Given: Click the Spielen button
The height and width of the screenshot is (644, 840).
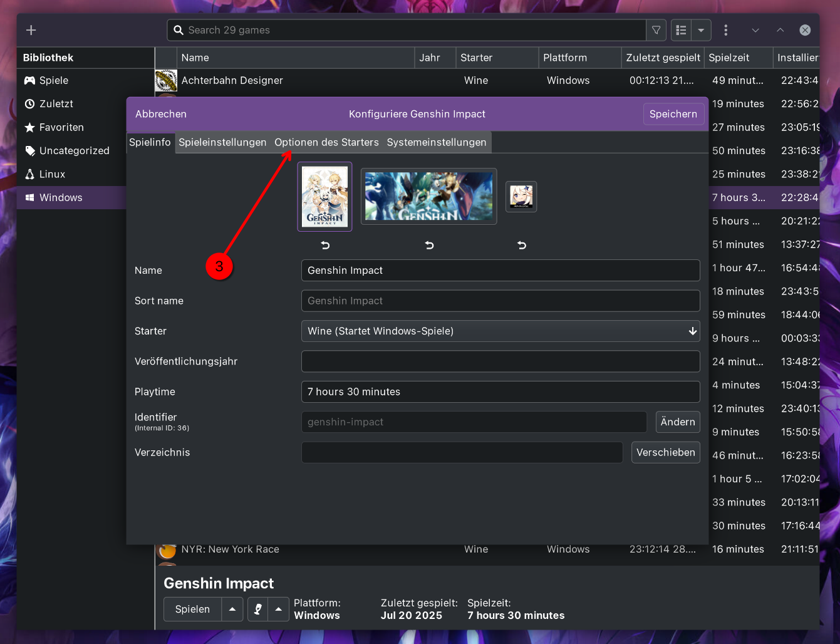Looking at the screenshot, I should [192, 609].
